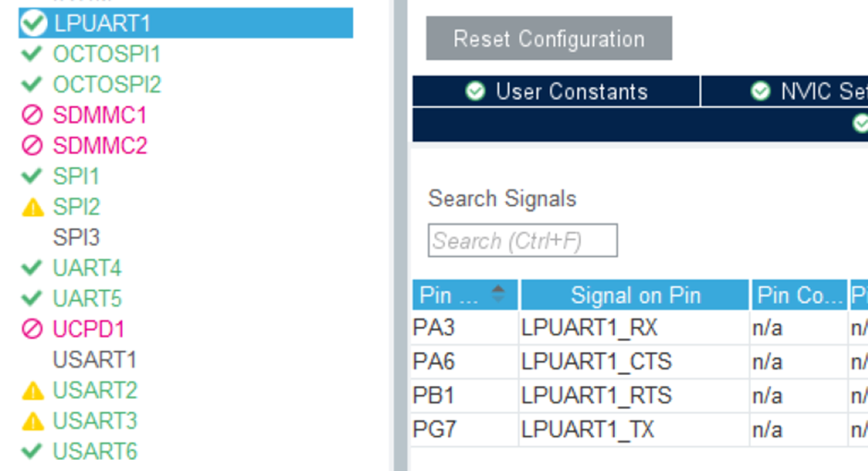Click the green checkmark icon beside OCTOSPI1
868x471 pixels.
pos(32,54)
